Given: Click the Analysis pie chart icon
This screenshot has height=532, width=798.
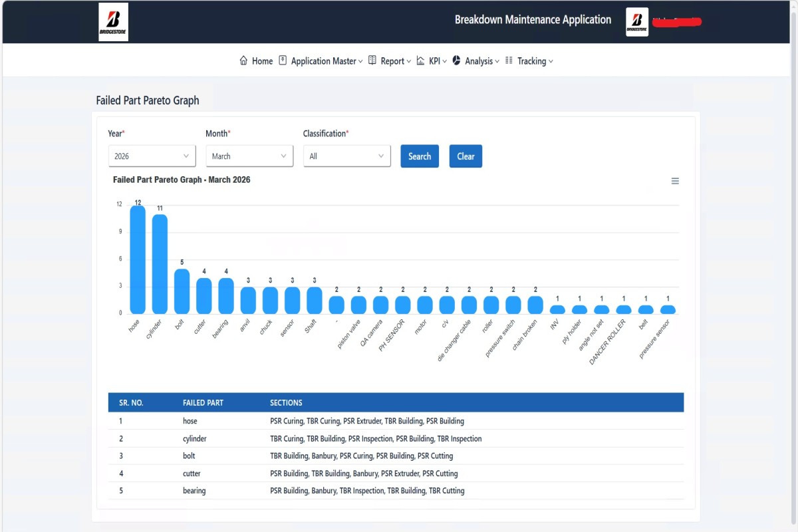Looking at the screenshot, I should pyautogui.click(x=456, y=61).
